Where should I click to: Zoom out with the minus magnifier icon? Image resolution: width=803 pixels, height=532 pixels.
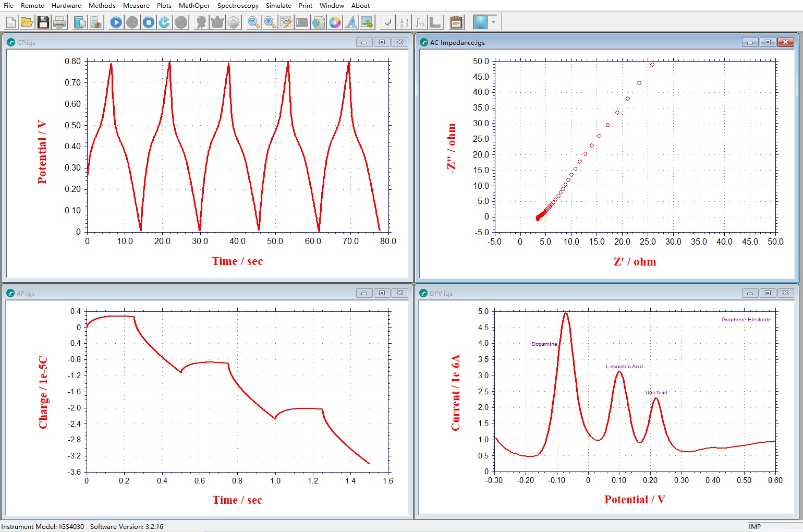(x=254, y=22)
